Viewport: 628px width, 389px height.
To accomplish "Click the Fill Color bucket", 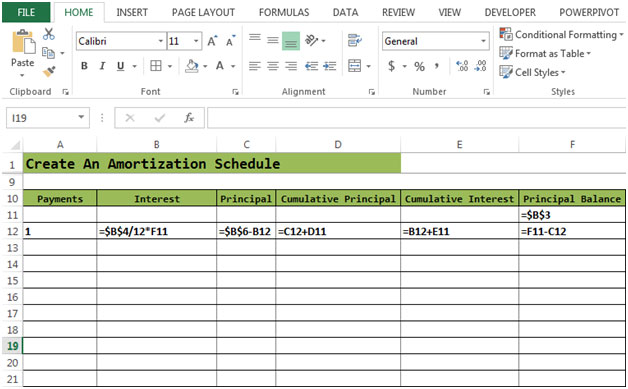I will 192,66.
